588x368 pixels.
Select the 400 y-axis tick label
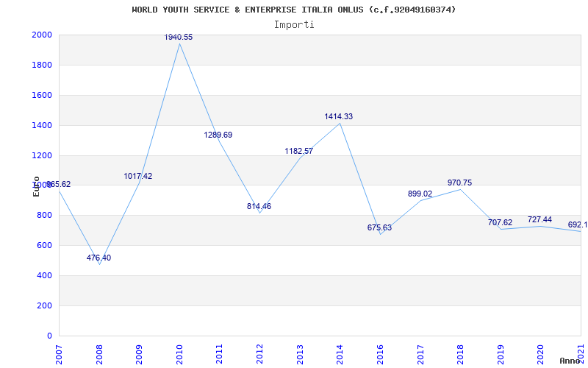pos(44,275)
